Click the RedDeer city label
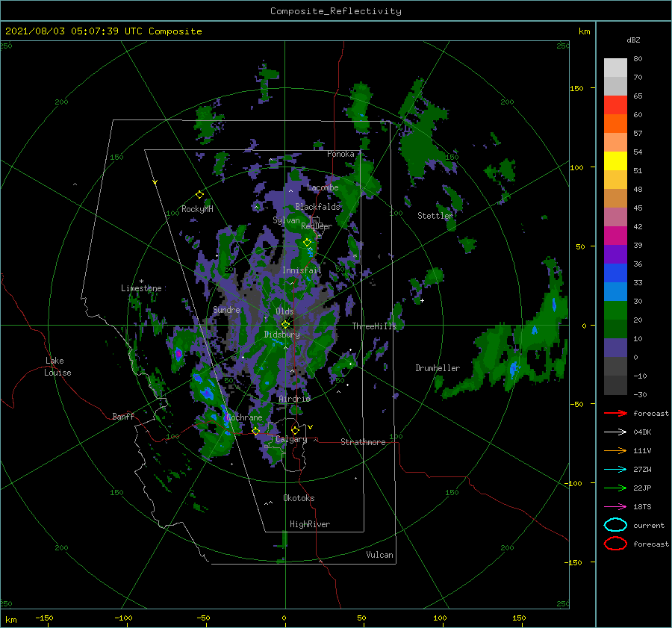Image resolution: width=672 pixels, height=628 pixels. [x=317, y=226]
